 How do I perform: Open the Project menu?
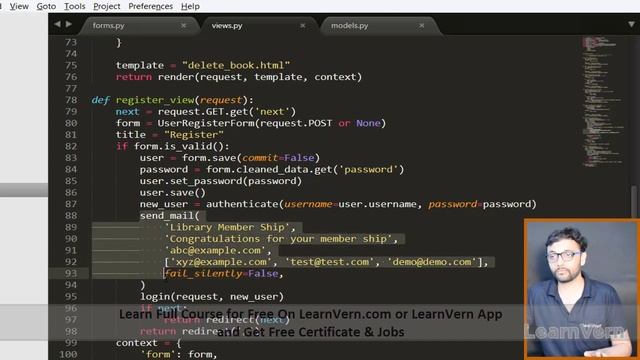click(x=107, y=6)
